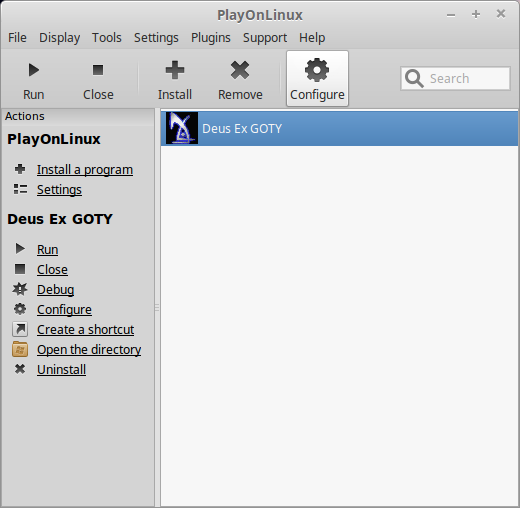Click the Debug bug icon in sidebar

pyautogui.click(x=20, y=289)
